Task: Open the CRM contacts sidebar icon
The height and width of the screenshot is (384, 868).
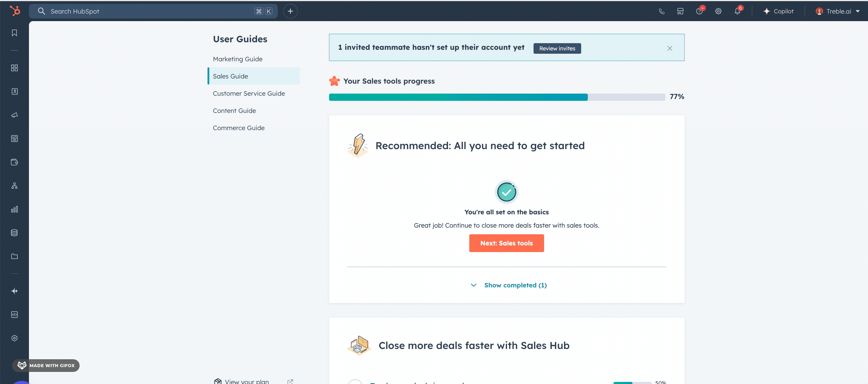Action: 14,91
